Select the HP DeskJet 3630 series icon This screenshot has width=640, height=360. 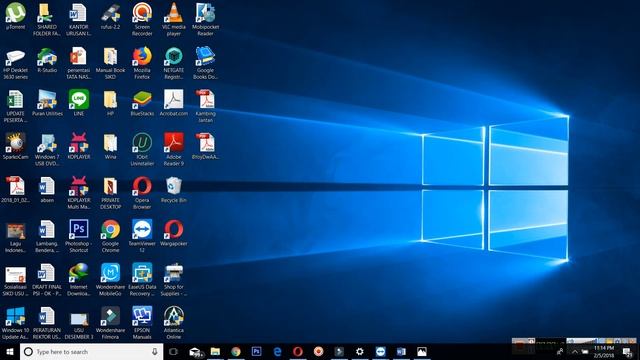[x=16, y=63]
